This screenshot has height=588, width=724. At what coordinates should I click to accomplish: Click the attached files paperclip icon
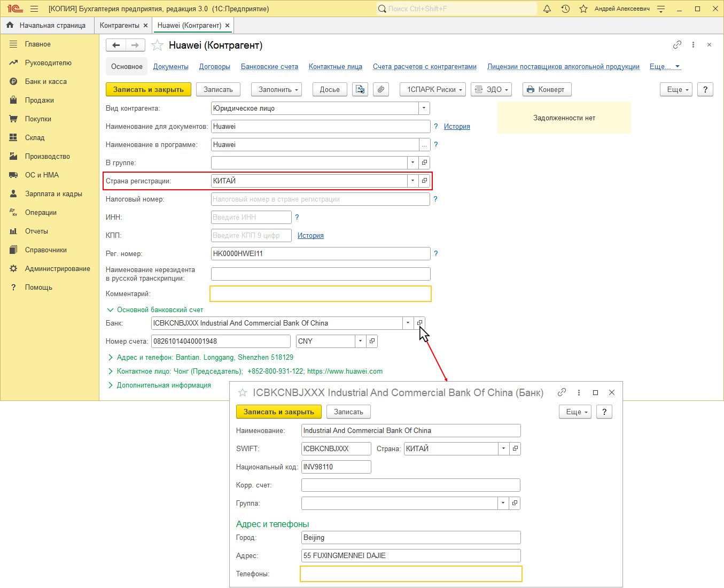[x=380, y=89]
